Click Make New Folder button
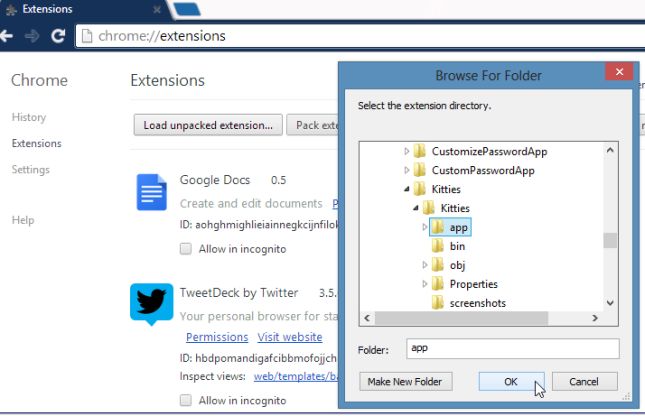This screenshot has height=416, width=645. click(405, 381)
